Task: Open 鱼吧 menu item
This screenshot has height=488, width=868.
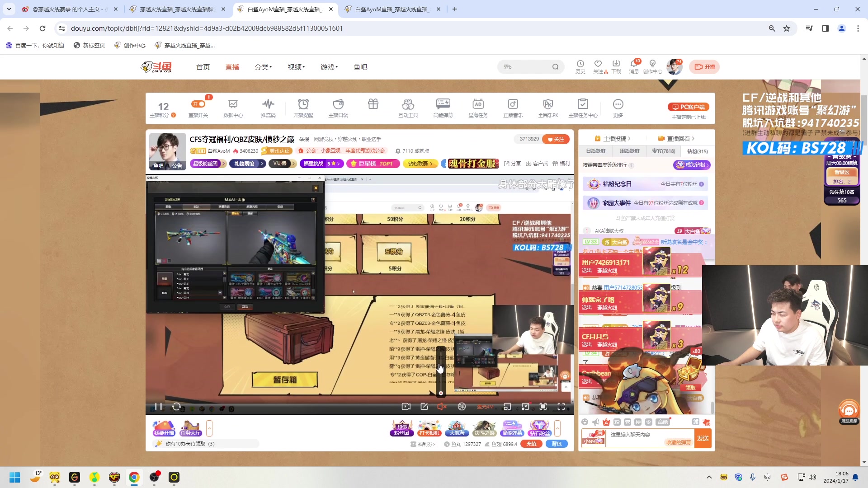Action: coord(360,67)
